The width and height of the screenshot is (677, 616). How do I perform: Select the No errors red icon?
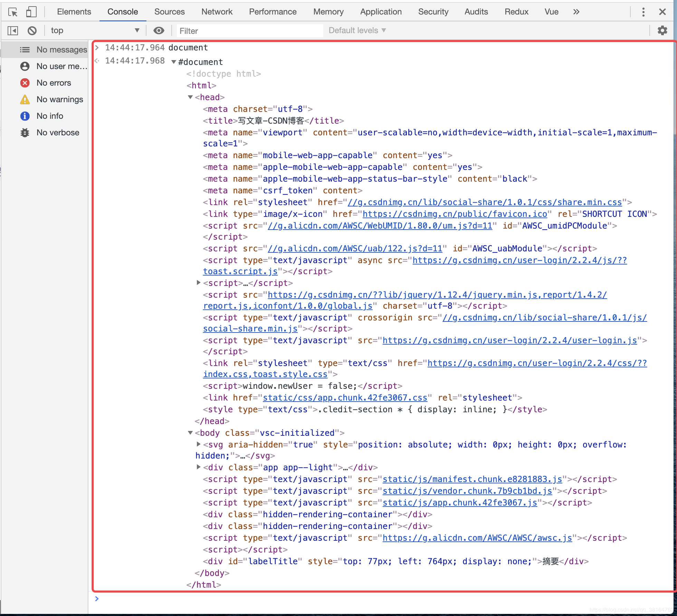pyautogui.click(x=25, y=83)
